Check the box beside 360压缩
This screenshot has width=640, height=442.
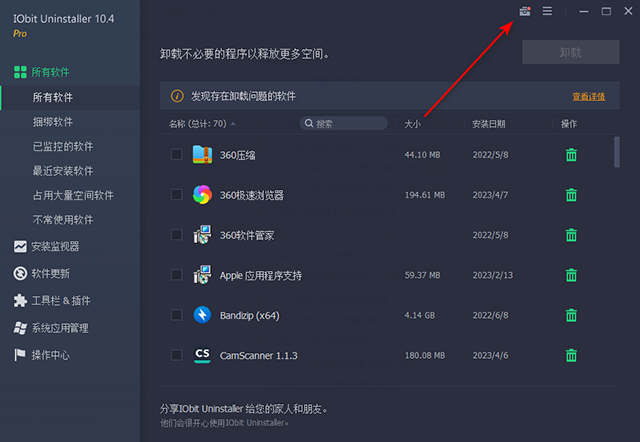click(x=177, y=155)
